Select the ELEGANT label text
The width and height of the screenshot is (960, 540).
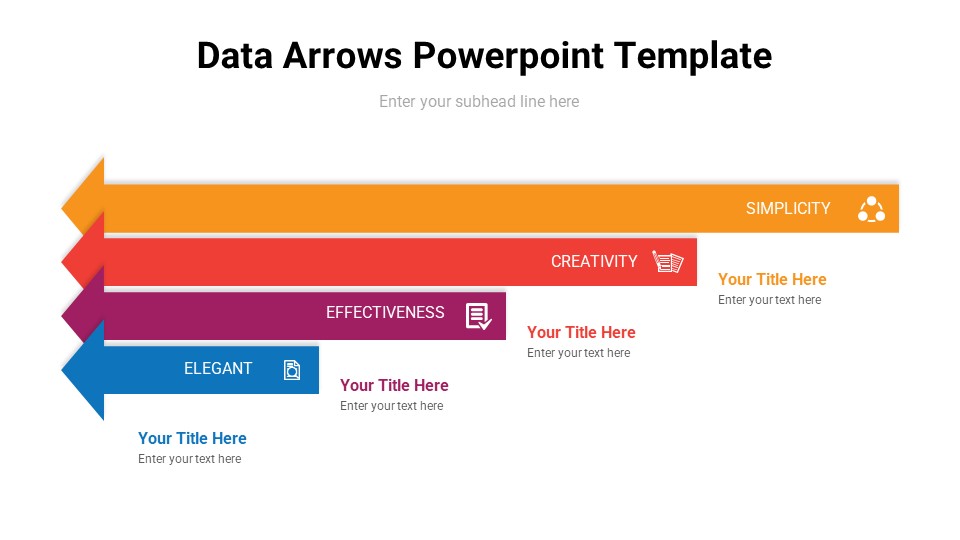point(218,368)
